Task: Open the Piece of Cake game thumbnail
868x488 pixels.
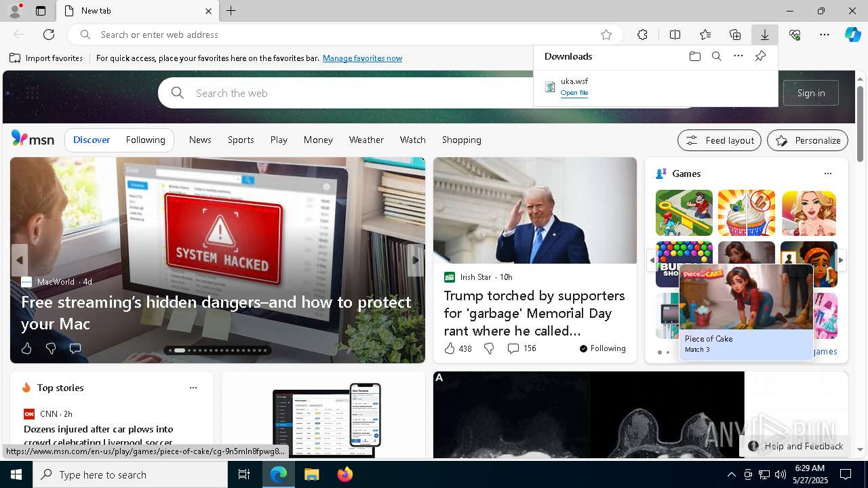Action: (746, 296)
